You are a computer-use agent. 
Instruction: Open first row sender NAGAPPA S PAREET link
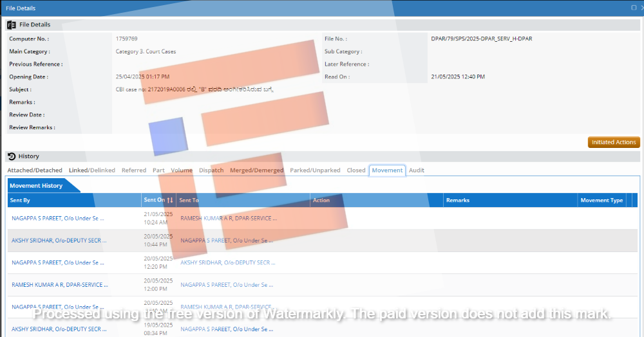pyautogui.click(x=58, y=219)
